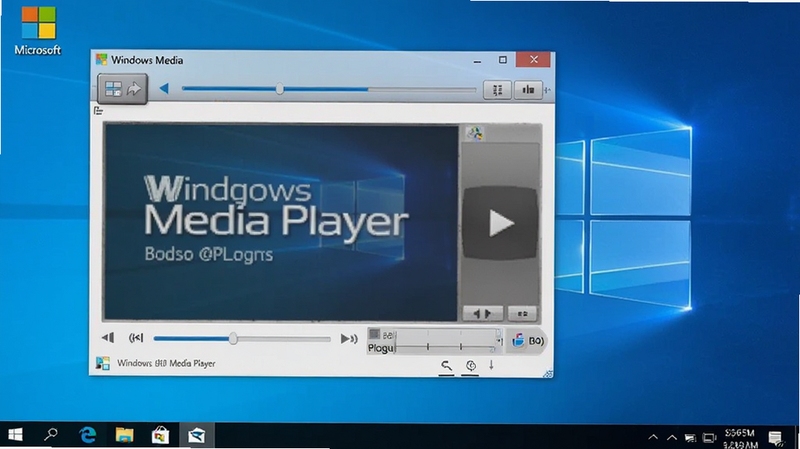Click the small arrow at Plogu panel right edge

(499, 341)
